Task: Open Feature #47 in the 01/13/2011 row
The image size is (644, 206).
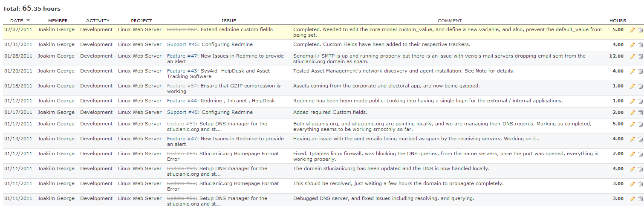Action: pyautogui.click(x=182, y=139)
